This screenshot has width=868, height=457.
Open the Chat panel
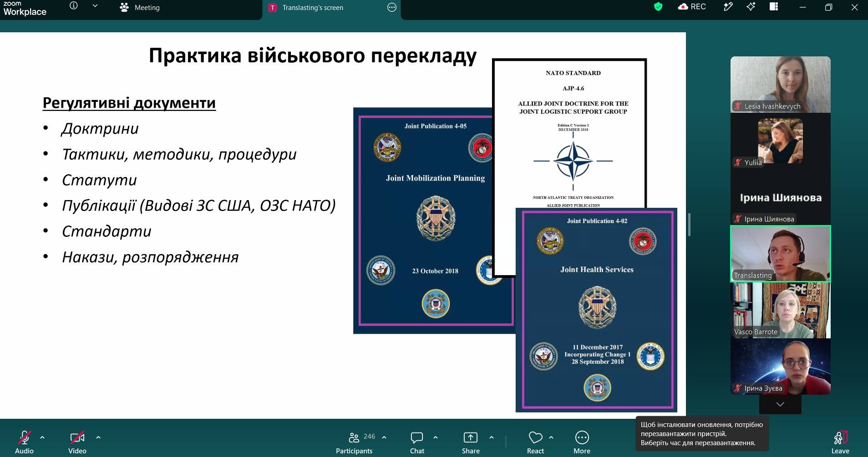417,442
